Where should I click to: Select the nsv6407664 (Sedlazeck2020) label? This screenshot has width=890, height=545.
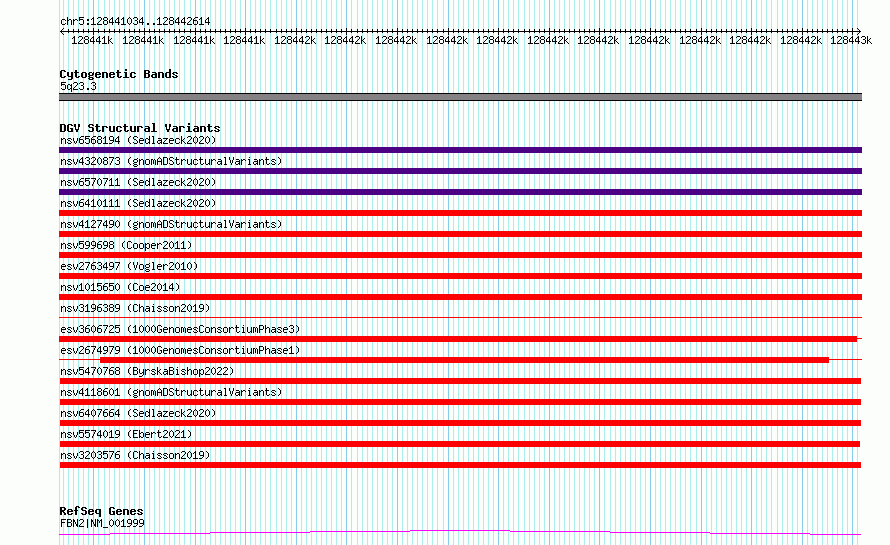(138, 413)
